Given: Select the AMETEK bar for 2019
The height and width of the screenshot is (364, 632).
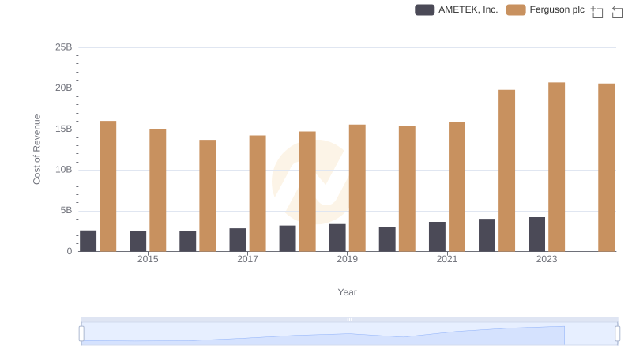Looking at the screenshot, I should [337, 238].
